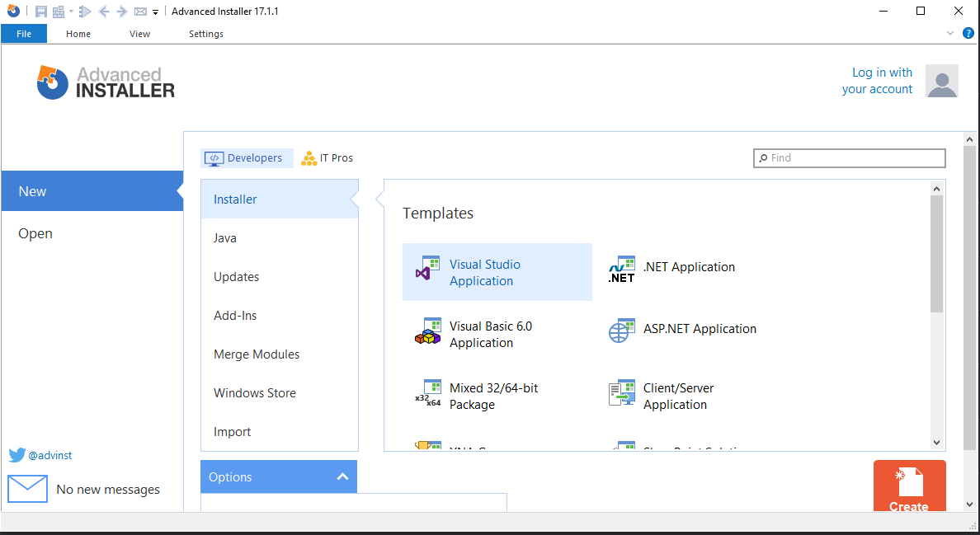
Task: Click the mail envelope icon in title bar
Action: pos(140,12)
